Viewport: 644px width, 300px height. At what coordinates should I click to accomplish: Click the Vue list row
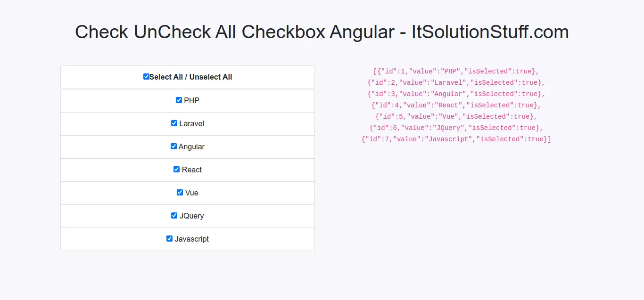coord(188,193)
